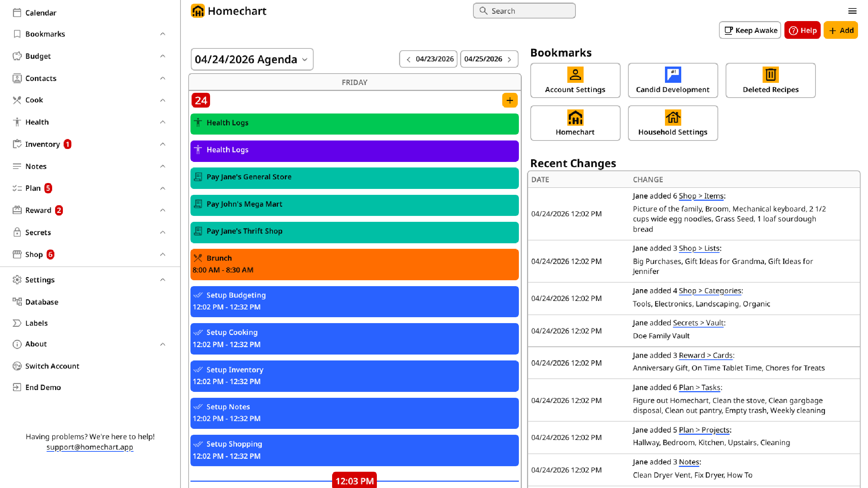
Task: Open the 04/24/2026 Agenda dropdown
Action: pos(252,59)
